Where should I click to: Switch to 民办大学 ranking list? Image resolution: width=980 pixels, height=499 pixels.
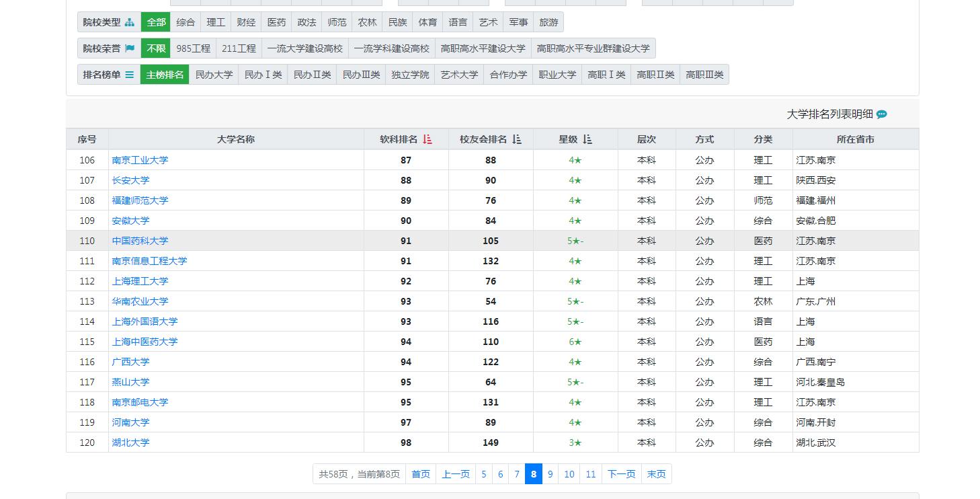214,75
